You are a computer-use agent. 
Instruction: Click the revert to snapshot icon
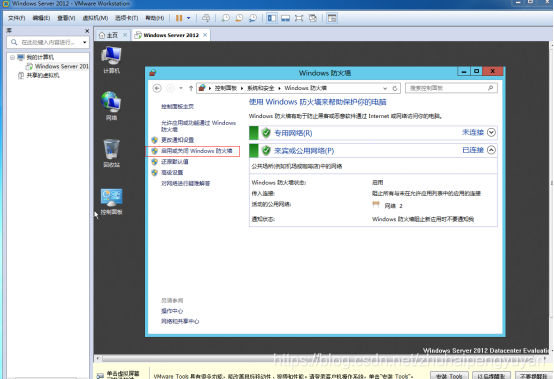click(239, 18)
